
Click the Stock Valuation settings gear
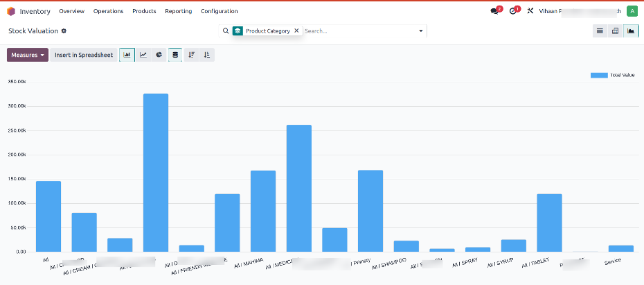pyautogui.click(x=64, y=31)
